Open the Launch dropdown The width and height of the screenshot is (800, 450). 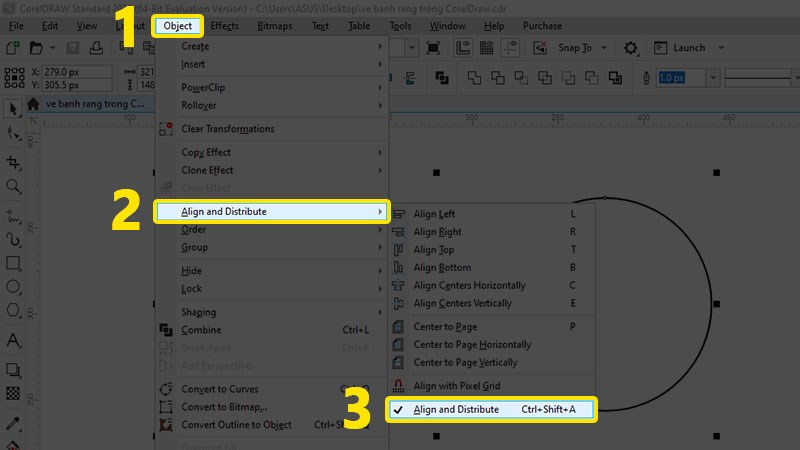pos(721,48)
